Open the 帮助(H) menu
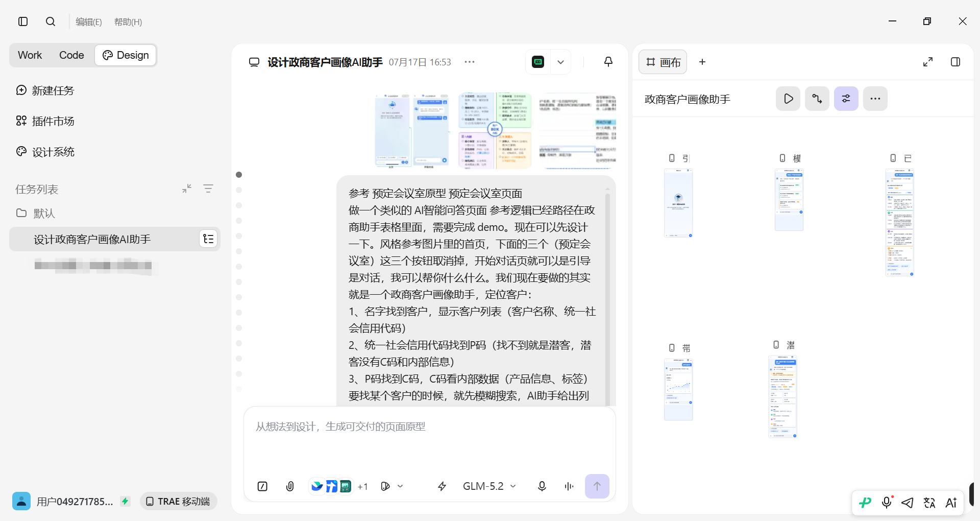Image resolution: width=980 pixels, height=521 pixels. tap(128, 22)
